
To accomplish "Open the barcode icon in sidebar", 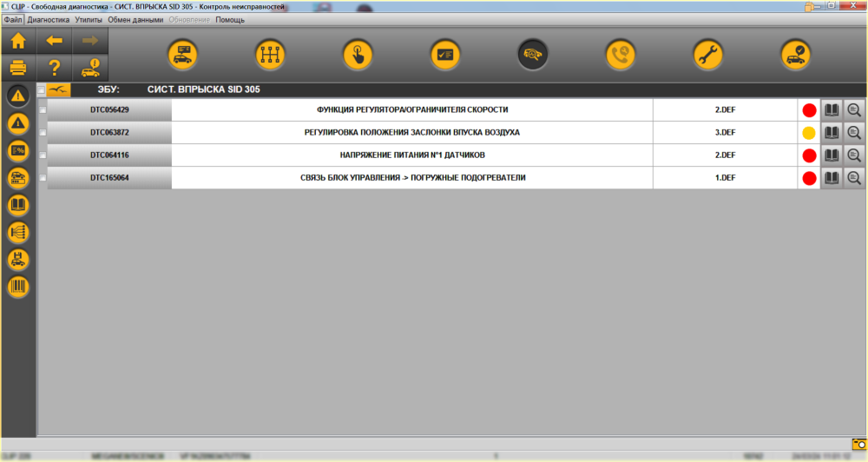I will tap(18, 287).
